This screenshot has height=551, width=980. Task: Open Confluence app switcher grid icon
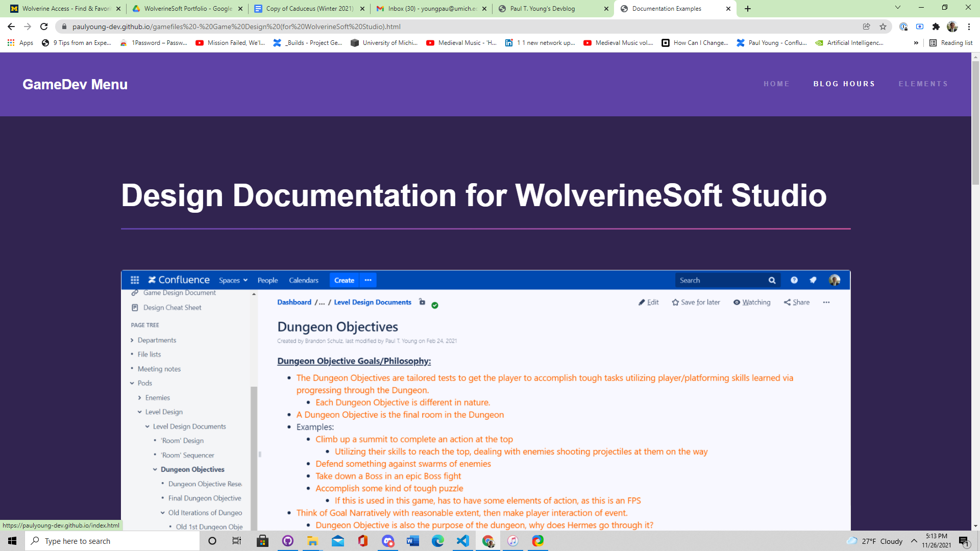135,280
